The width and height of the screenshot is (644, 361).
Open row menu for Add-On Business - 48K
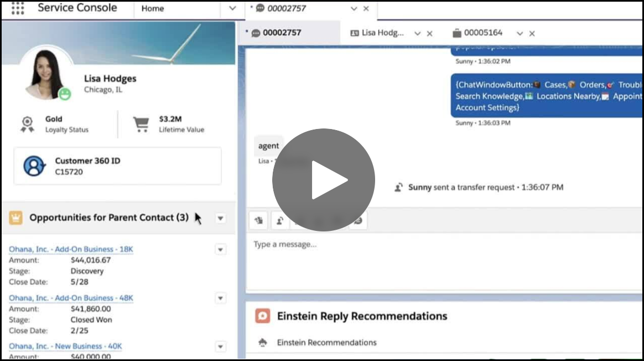pos(221,298)
